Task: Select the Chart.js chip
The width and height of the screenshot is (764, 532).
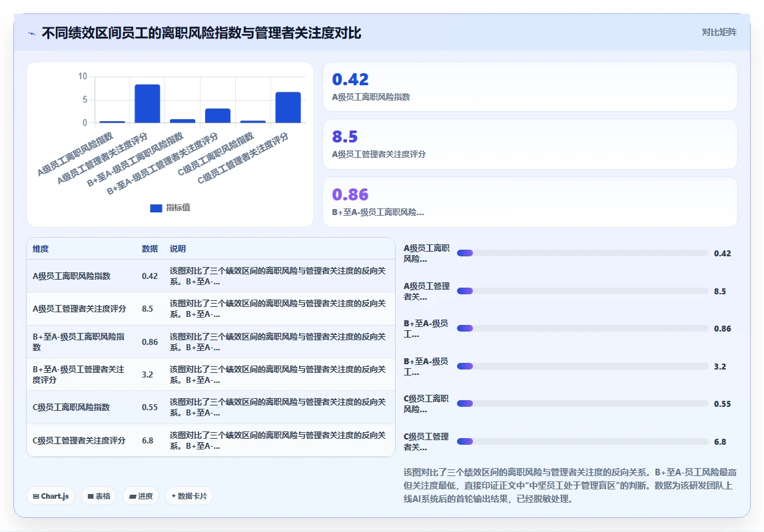Action: (51, 496)
